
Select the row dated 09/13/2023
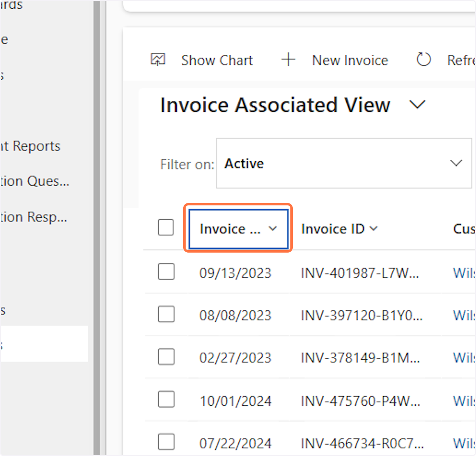tap(166, 272)
